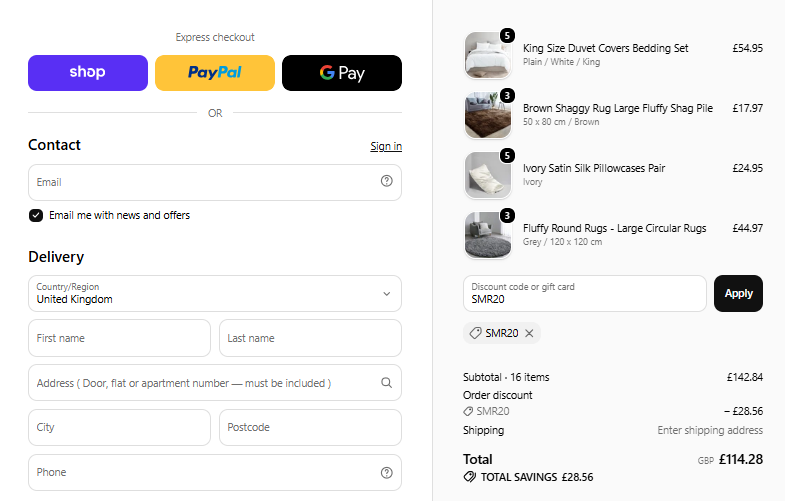The width and height of the screenshot is (785, 501).
Task: Click 'Fluffy Round Rugs - Large Circular Rugs' title
Action: point(615,229)
